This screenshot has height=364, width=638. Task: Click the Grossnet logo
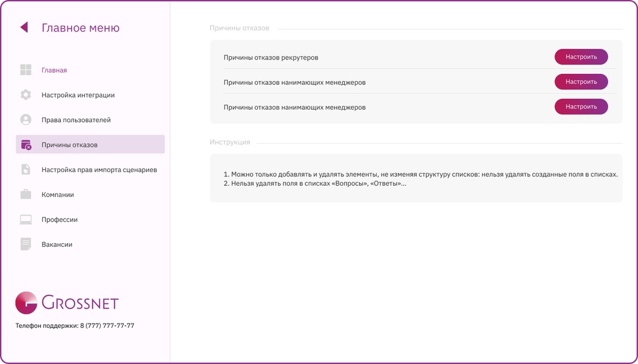coord(67,303)
